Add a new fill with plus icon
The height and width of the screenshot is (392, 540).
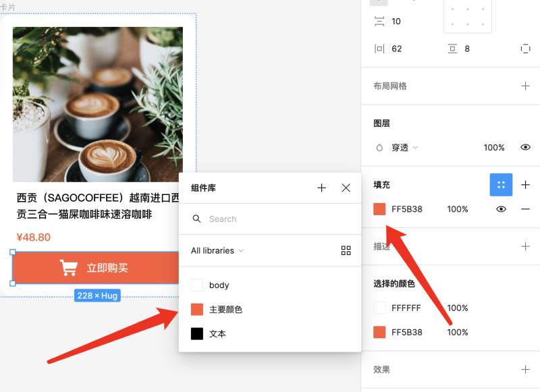pyautogui.click(x=526, y=185)
